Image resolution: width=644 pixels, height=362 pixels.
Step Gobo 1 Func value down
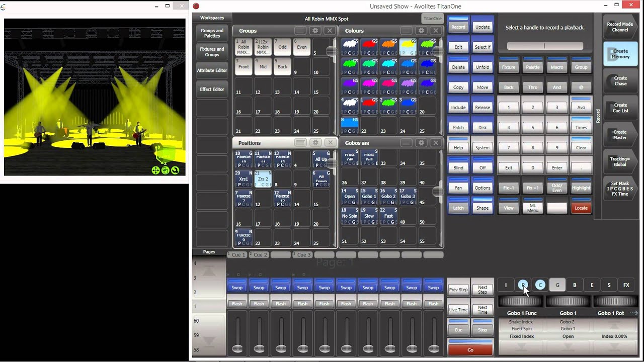pos(521,347)
